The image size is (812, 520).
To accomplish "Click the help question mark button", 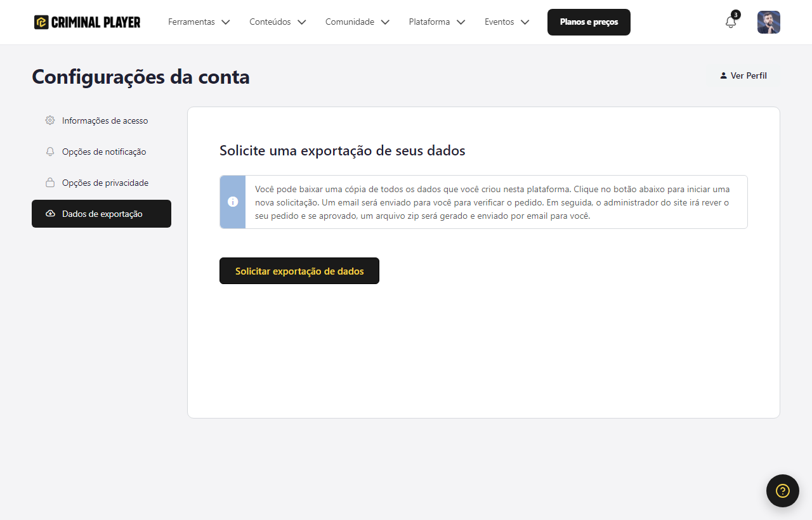I will [x=783, y=491].
